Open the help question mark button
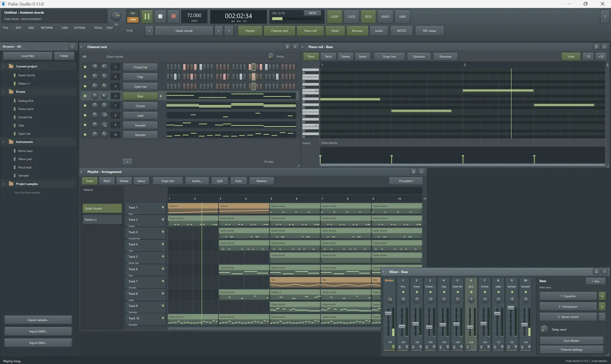Viewport: 611px width, 364px height. click(x=605, y=16)
